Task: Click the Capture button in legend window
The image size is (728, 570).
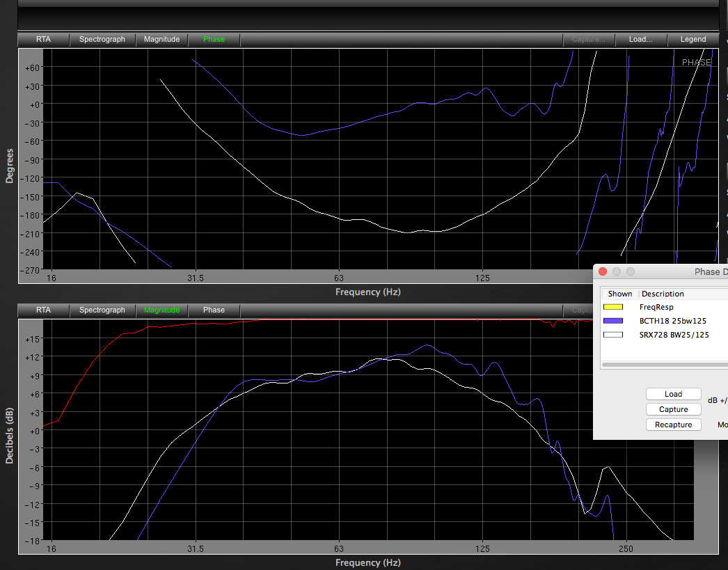Action: [x=673, y=409]
